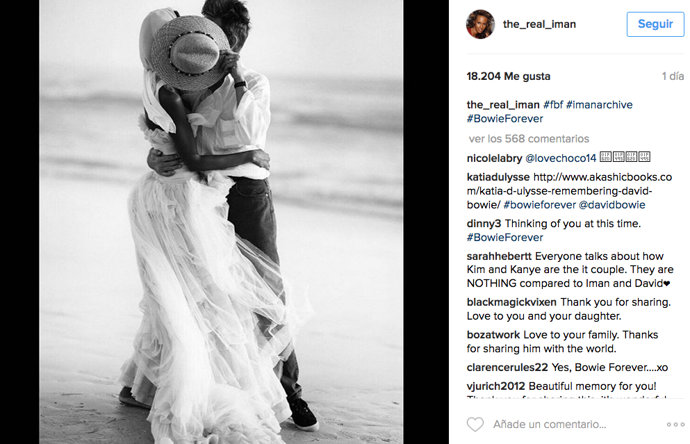Open clarencerules22 commenter profile
Image resolution: width=690 pixels, height=444 pixels.
pyautogui.click(x=507, y=367)
